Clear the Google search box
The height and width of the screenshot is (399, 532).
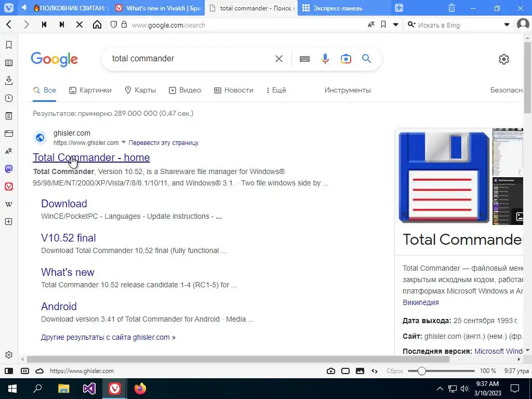(279, 59)
